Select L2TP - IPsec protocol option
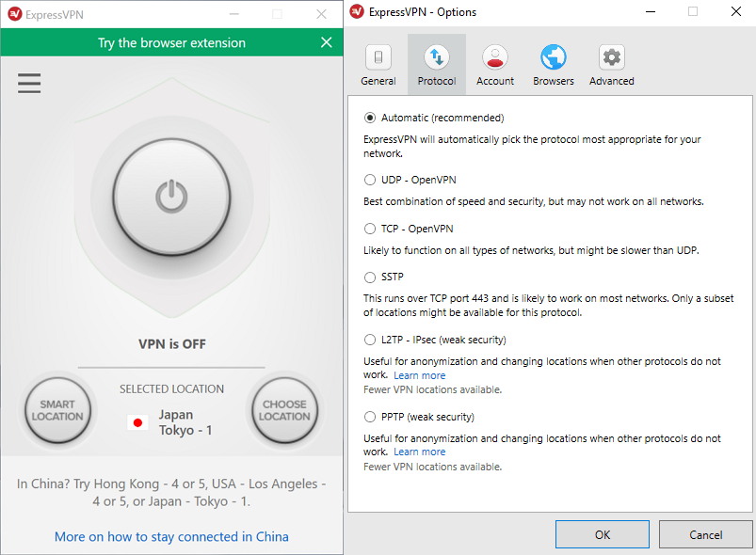 tap(434, 340)
